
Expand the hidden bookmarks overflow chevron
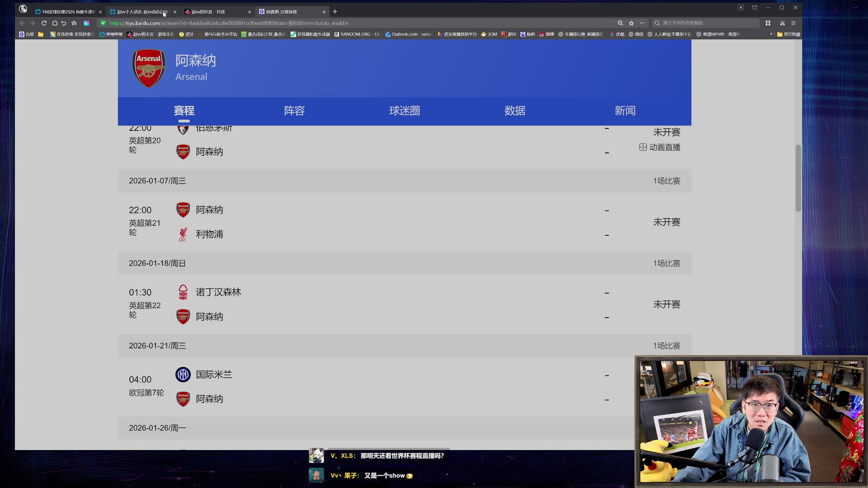pyautogui.click(x=771, y=34)
